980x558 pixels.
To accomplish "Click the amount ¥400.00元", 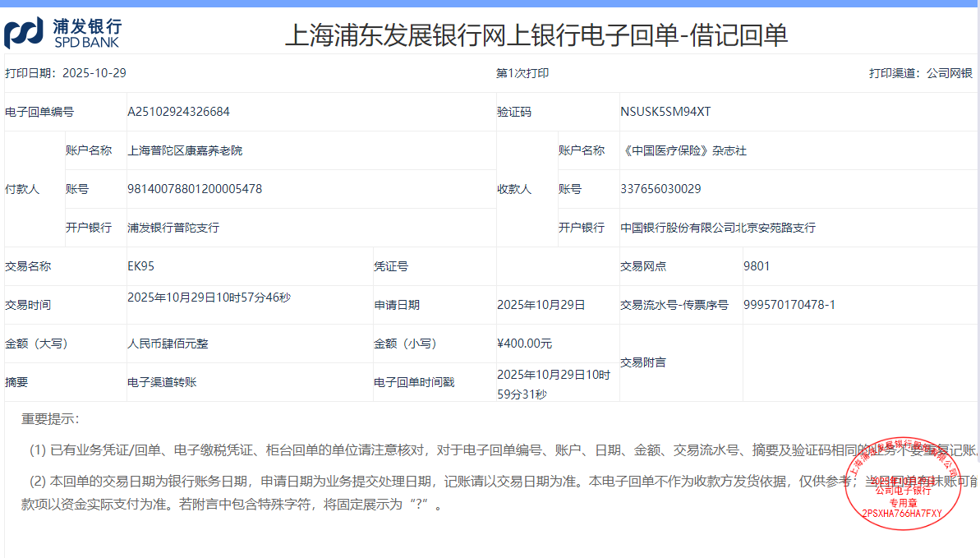I will pyautogui.click(x=524, y=344).
